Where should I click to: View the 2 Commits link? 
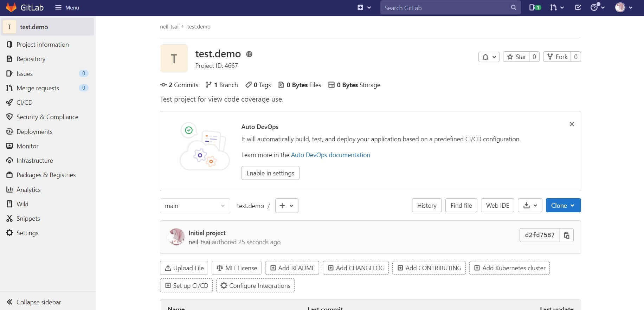click(179, 85)
